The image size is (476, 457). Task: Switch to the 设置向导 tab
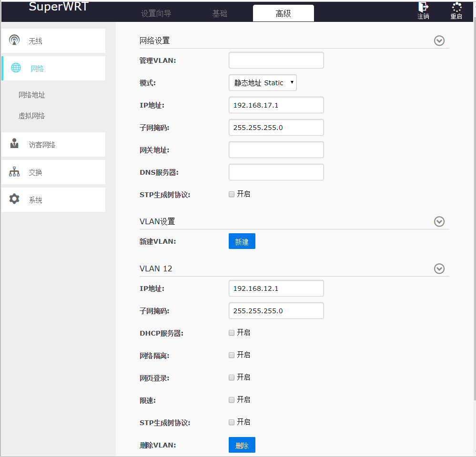156,14
